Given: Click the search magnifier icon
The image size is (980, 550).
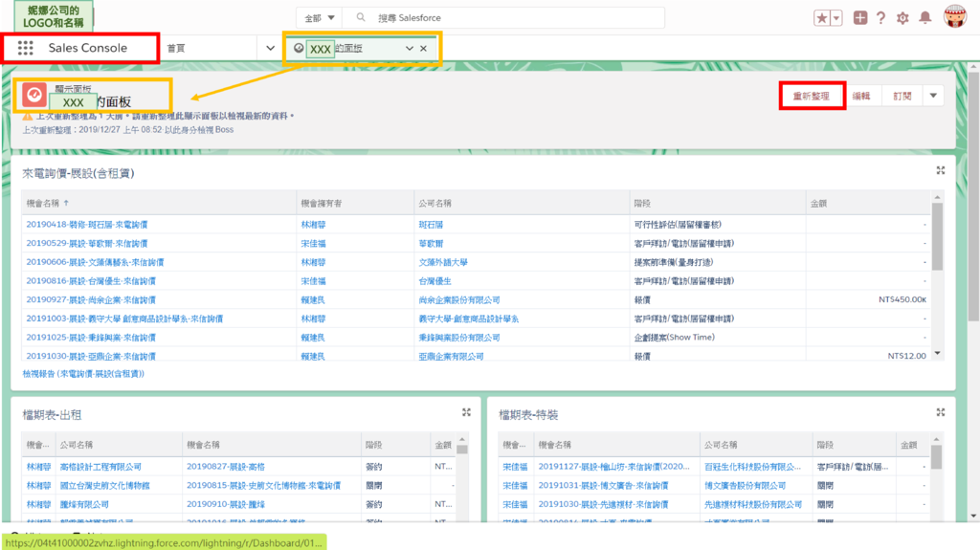Looking at the screenshot, I should coord(361,17).
